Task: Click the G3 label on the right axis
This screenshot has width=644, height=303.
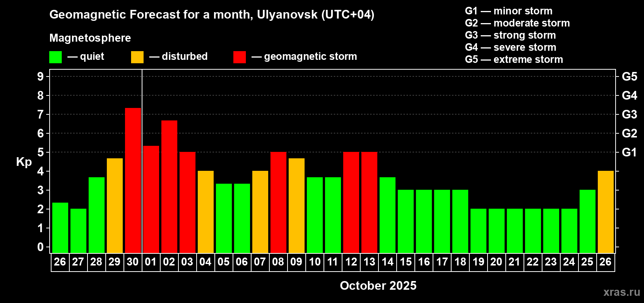Action: pyautogui.click(x=629, y=114)
